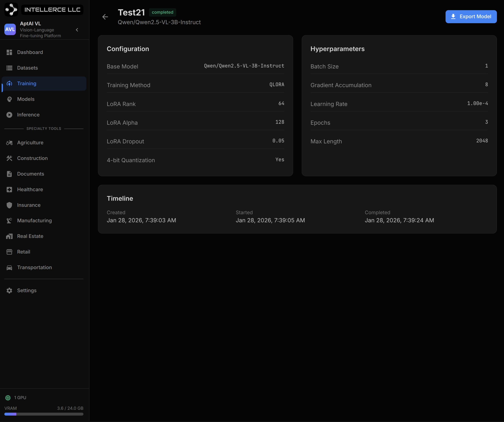
Task: Click the Base Model value Qwen/Qwen2.5-VL-3B-Instruct
Action: click(x=244, y=66)
